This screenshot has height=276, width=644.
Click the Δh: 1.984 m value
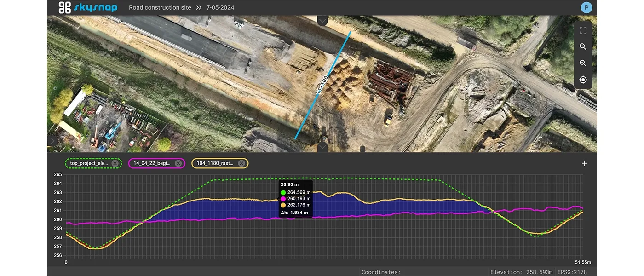click(294, 213)
